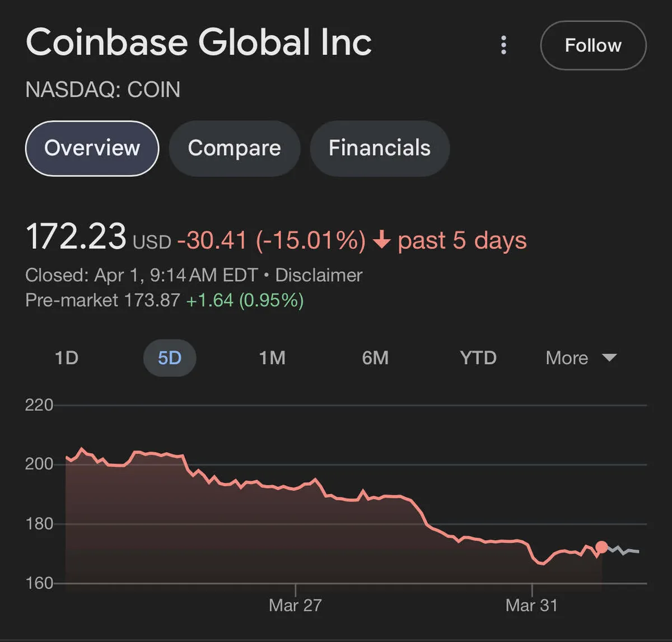The image size is (672, 642).
Task: Click the NASDAQ: COIN ticker label
Action: click(x=102, y=90)
